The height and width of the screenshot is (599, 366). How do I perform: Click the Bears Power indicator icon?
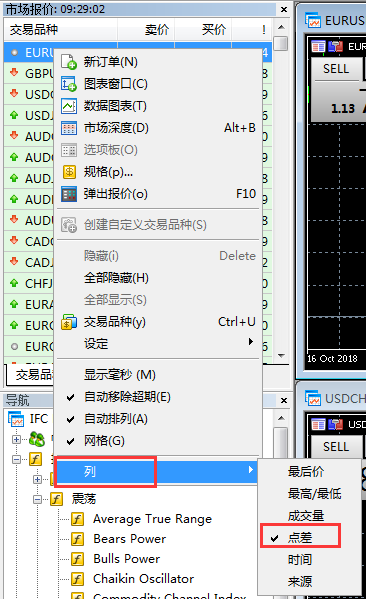[x=78, y=539]
